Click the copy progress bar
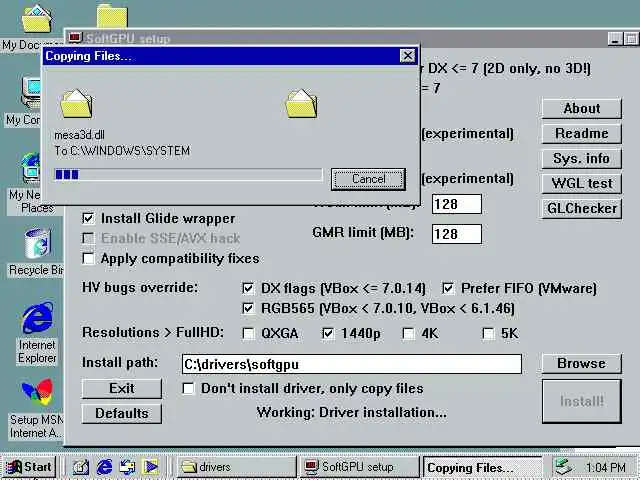The image size is (640, 480). [x=188, y=175]
